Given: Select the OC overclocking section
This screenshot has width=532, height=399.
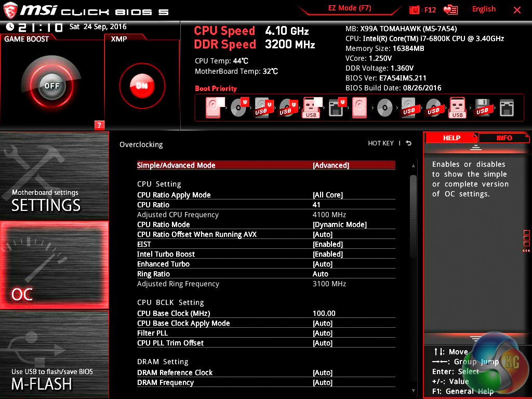Looking at the screenshot, I should (54, 265).
